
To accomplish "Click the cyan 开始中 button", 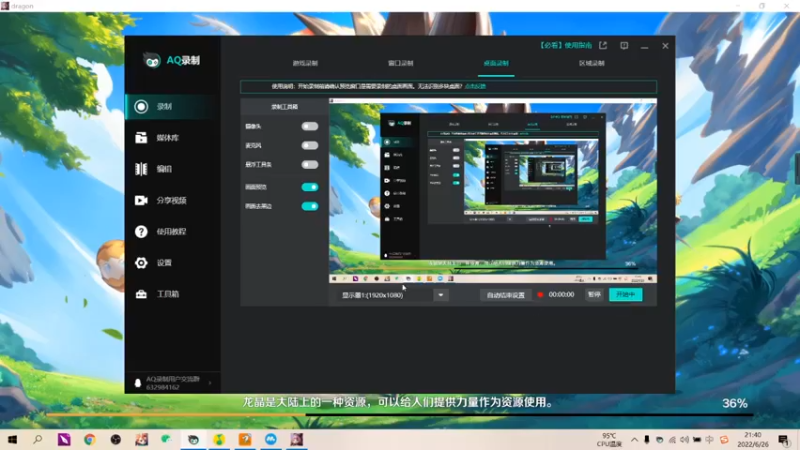I will coord(626,294).
